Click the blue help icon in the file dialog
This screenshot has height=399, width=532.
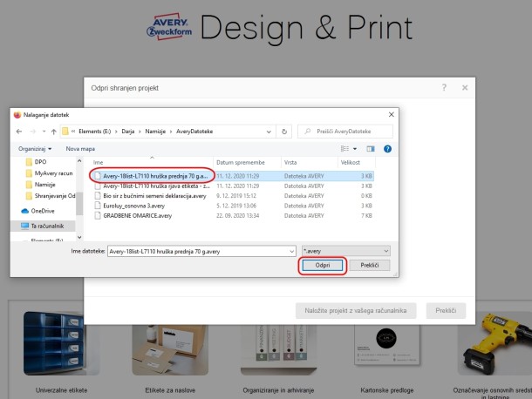(387, 149)
